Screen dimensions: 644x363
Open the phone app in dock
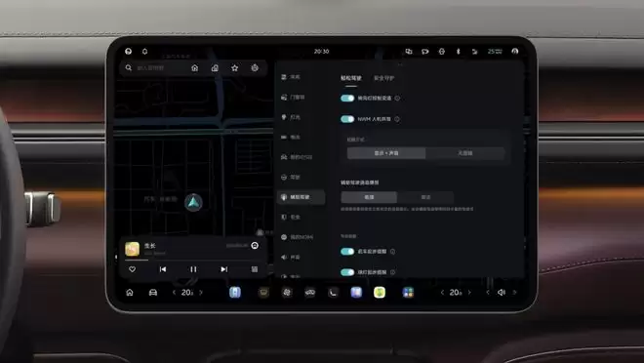pos(333,293)
